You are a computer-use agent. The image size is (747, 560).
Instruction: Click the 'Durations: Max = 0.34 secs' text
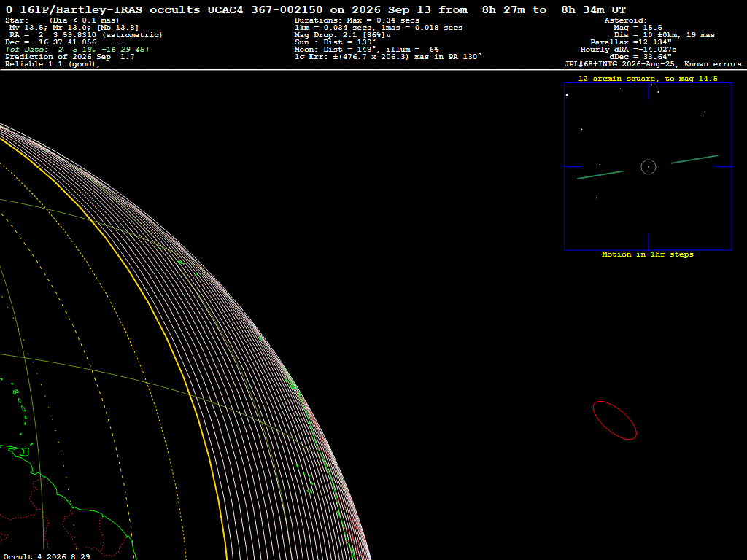357,20
